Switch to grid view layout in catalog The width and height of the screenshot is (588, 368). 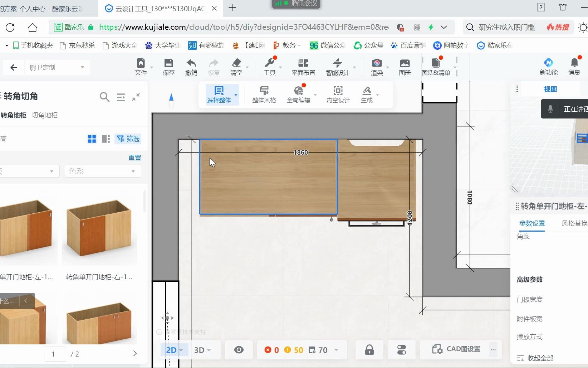[x=92, y=139]
